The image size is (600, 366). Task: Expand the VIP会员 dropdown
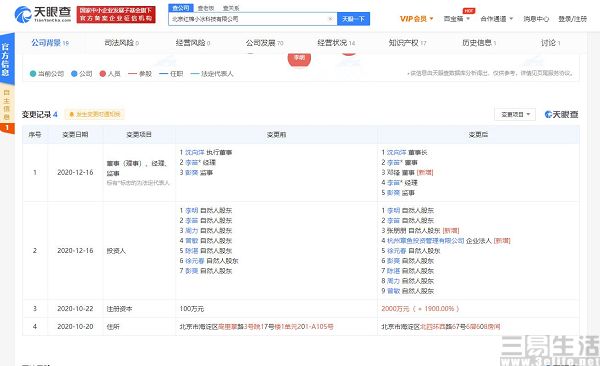point(416,19)
